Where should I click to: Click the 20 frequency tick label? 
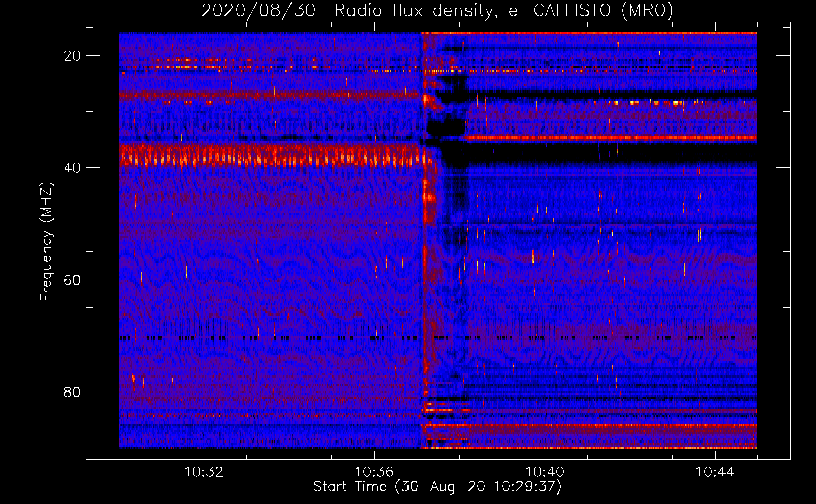pyautogui.click(x=72, y=56)
